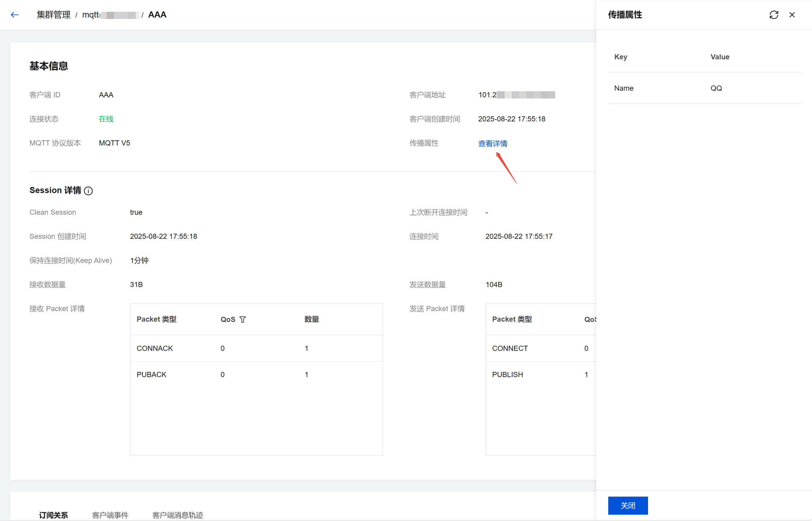Close the 传播属性 side panel
Viewport: 812px width, 521px height.
pos(792,15)
